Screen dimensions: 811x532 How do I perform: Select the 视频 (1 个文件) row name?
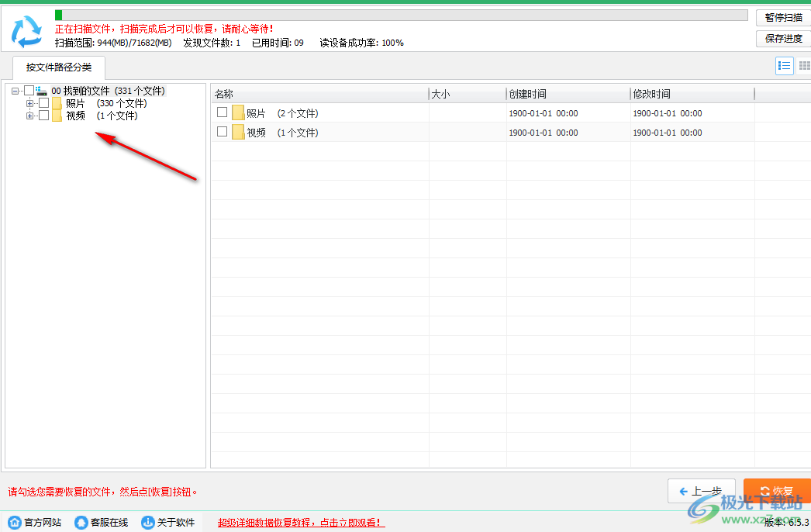click(x=282, y=133)
